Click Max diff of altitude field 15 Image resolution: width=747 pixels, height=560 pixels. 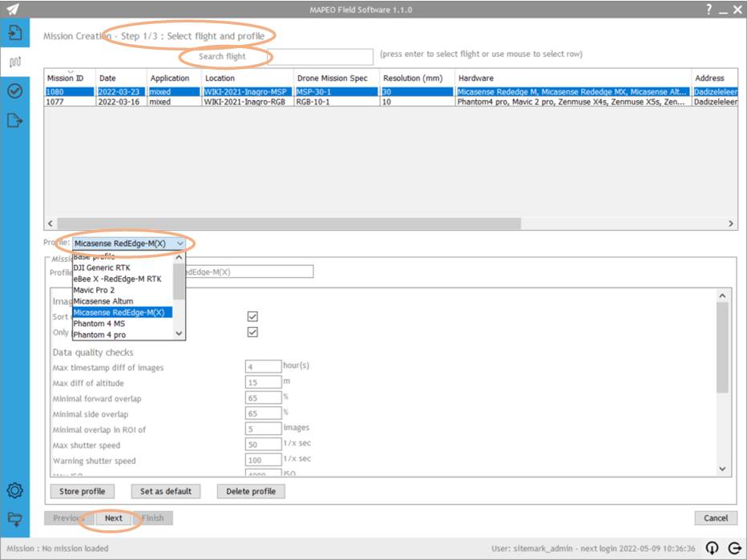point(263,382)
